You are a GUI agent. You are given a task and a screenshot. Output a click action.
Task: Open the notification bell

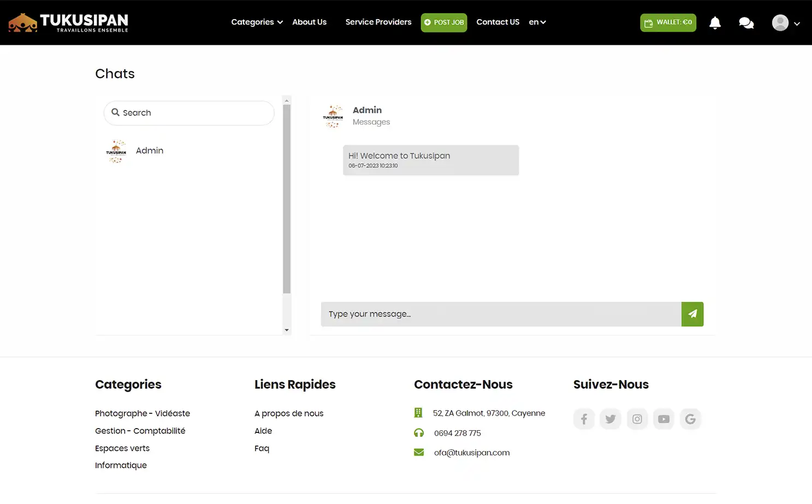tap(715, 22)
